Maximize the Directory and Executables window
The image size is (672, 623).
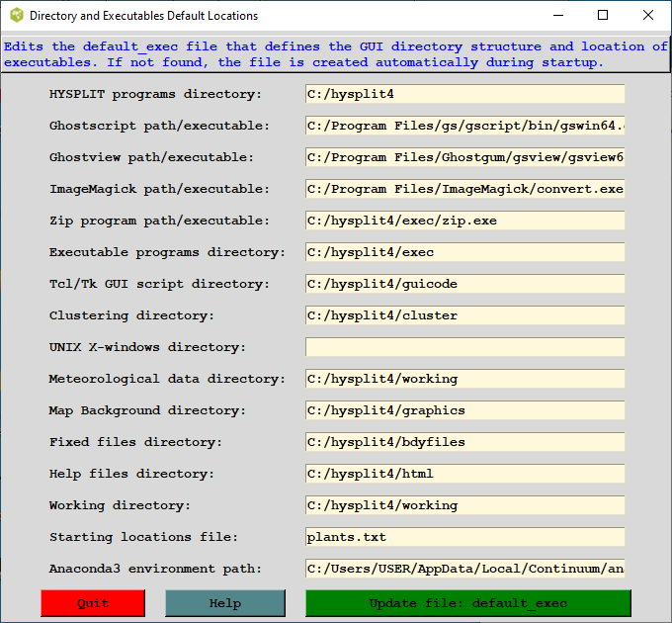pos(603,16)
